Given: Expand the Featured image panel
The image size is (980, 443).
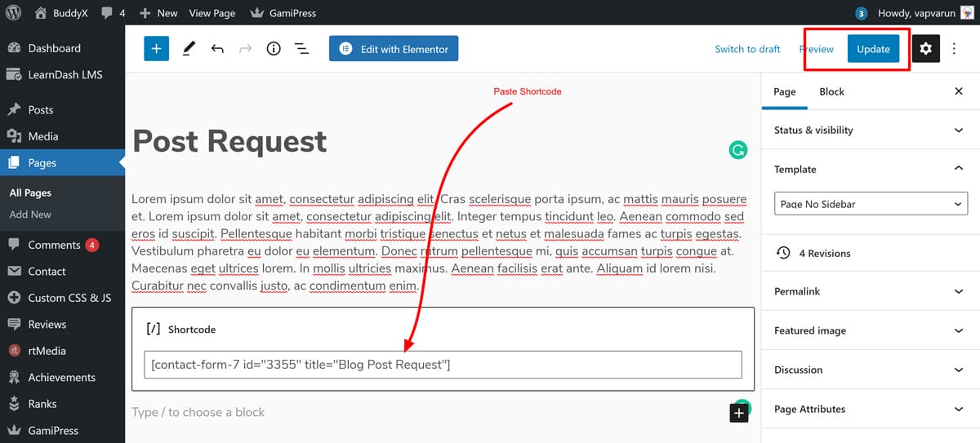Looking at the screenshot, I should (x=870, y=330).
